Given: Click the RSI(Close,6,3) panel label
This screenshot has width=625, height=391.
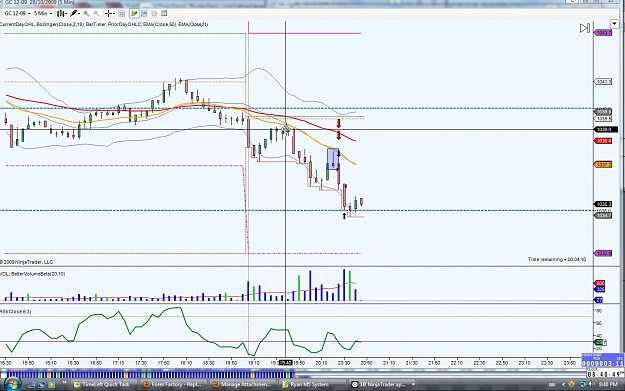Looking at the screenshot, I should click(16, 311).
